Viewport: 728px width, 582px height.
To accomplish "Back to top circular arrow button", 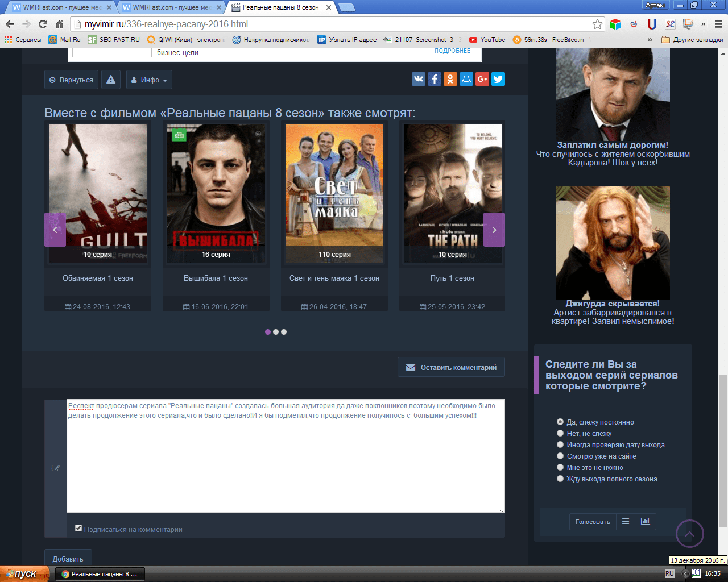I will click(690, 534).
